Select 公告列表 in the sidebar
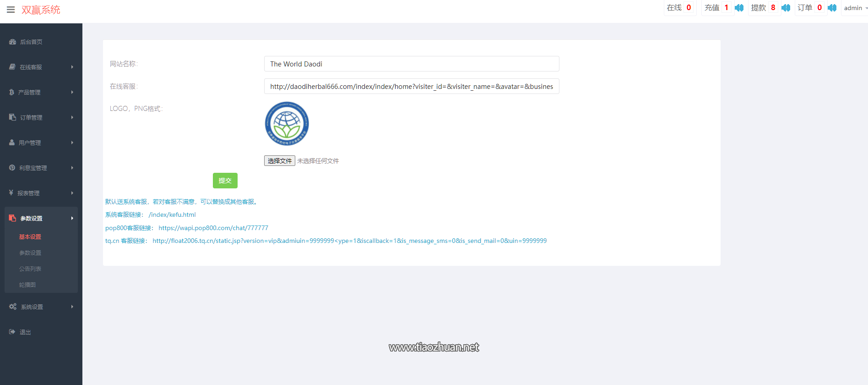The width and height of the screenshot is (868, 385). (30, 269)
